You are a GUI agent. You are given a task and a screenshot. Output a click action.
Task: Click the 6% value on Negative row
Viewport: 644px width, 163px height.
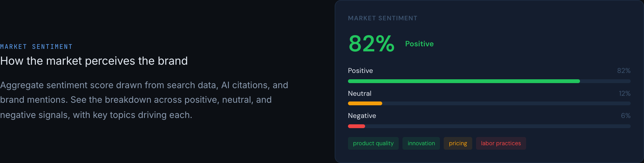click(x=625, y=116)
